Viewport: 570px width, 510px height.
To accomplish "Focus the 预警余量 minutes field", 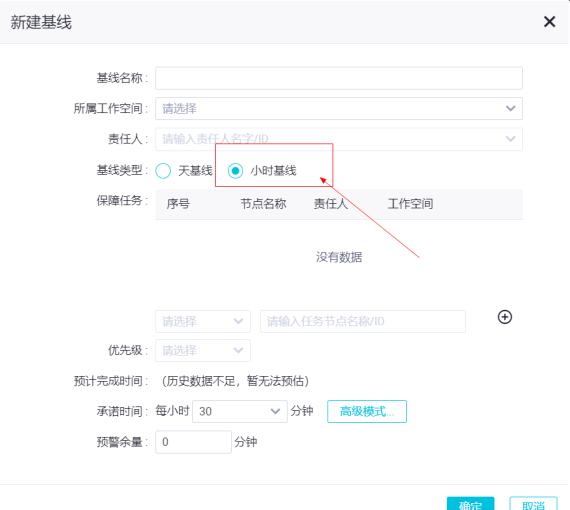I will point(193,442).
